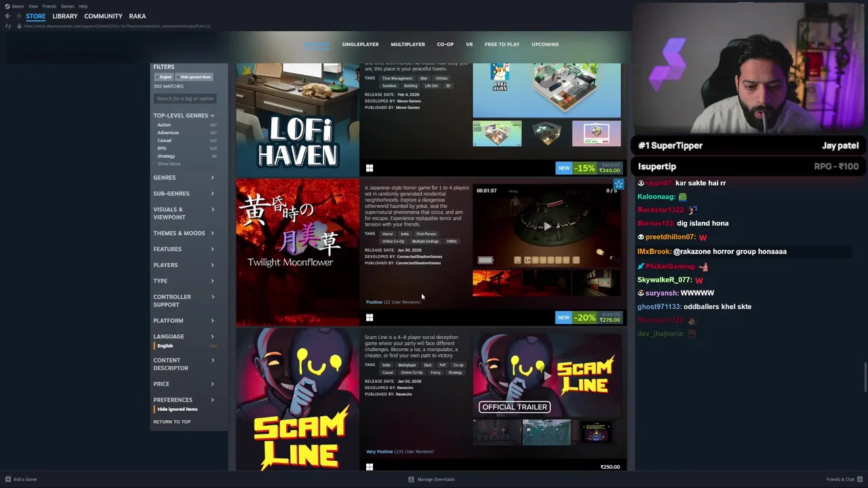Click the Friends & Chat icon

860,479
